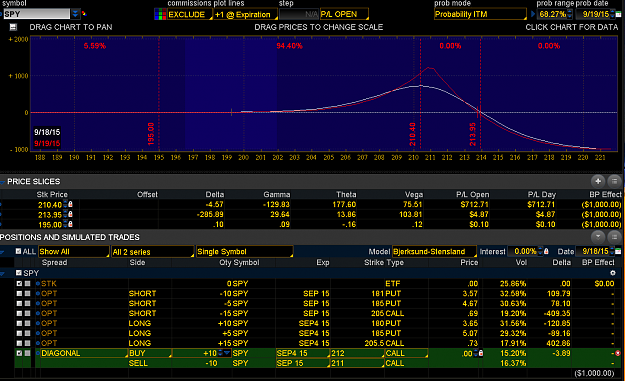Open the prob date calendar icon
The image size is (625, 381).
(x=618, y=14)
